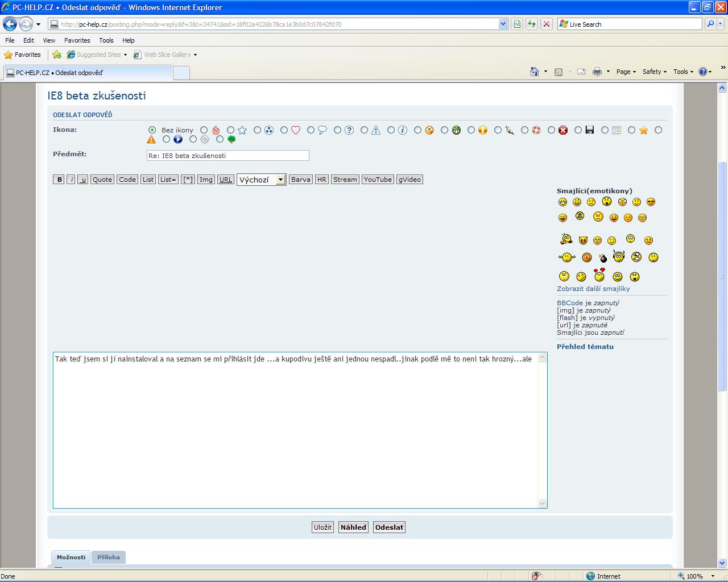Image resolution: width=728 pixels, height=582 pixels.
Task: Click the message textarea scrollbar down arrow
Action: point(542,503)
